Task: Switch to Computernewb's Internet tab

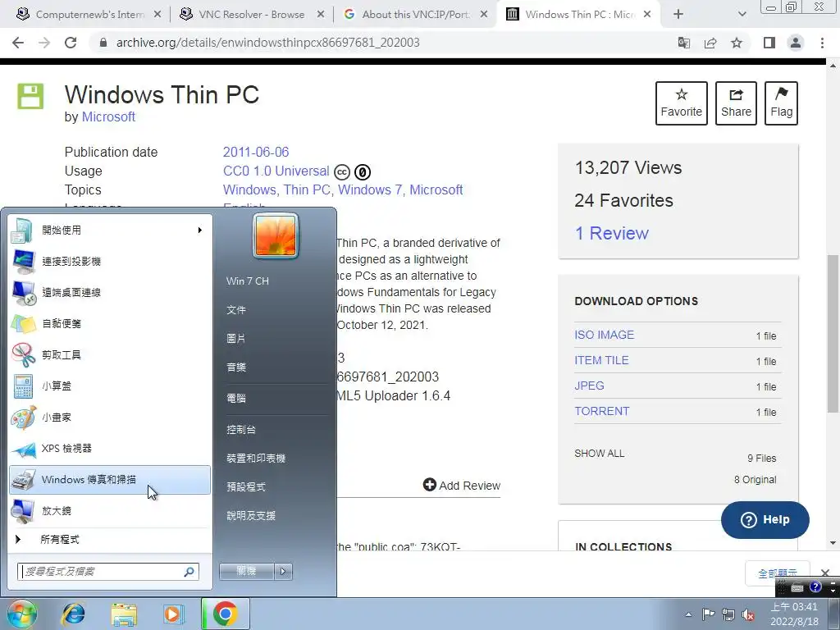Action: tap(90, 15)
